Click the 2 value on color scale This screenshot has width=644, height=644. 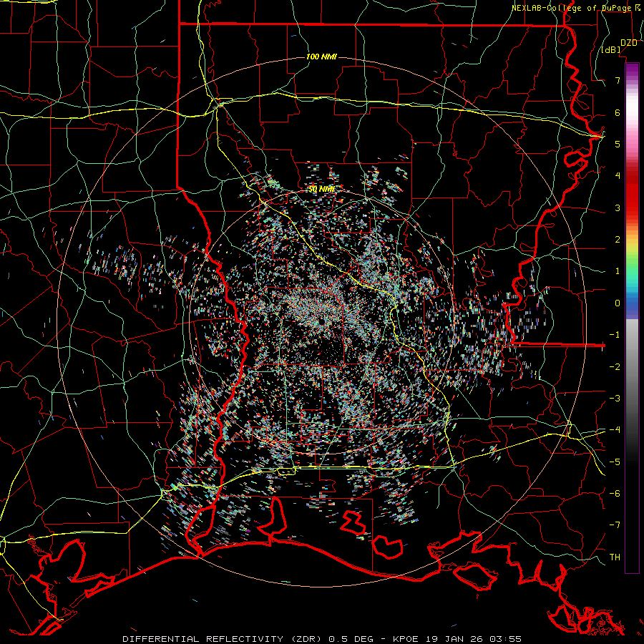[618, 240]
